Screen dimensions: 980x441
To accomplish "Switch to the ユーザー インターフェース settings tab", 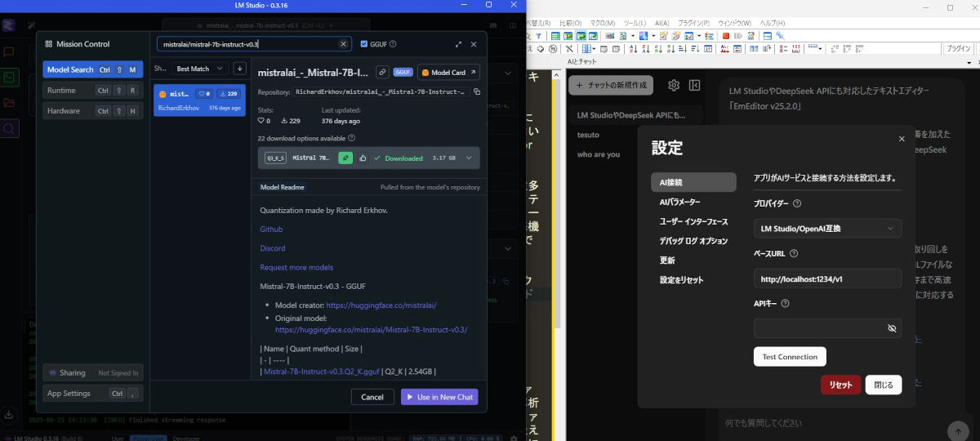I will click(693, 221).
